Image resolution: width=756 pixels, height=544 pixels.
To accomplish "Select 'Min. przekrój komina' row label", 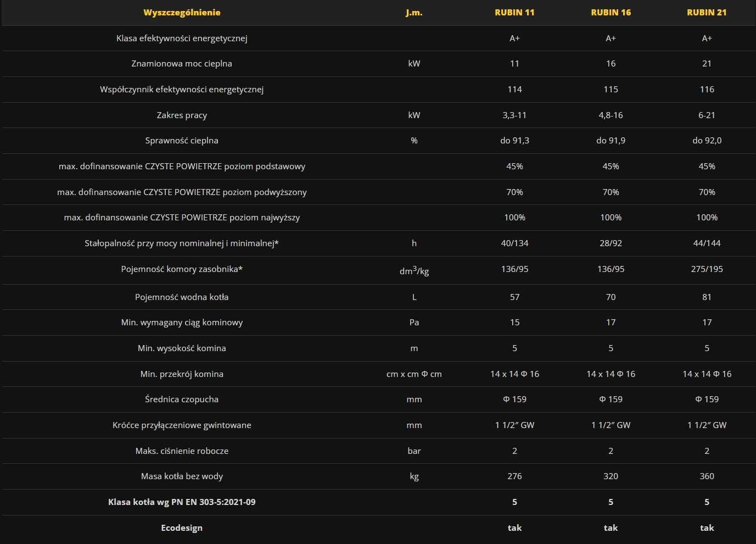I will (182, 374).
